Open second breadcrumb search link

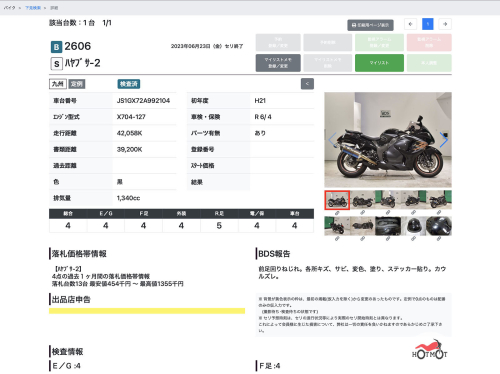click(33, 8)
